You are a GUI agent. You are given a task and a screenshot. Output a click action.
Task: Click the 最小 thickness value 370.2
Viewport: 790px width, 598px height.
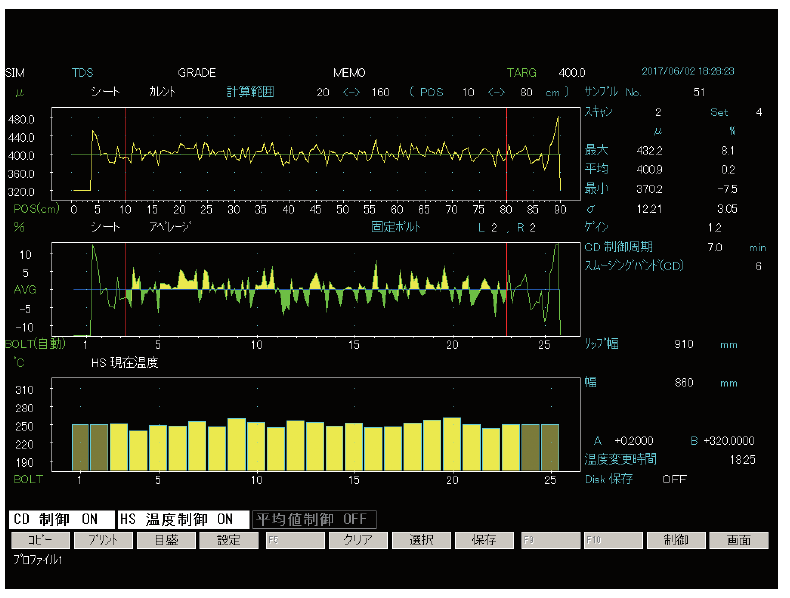(x=649, y=189)
